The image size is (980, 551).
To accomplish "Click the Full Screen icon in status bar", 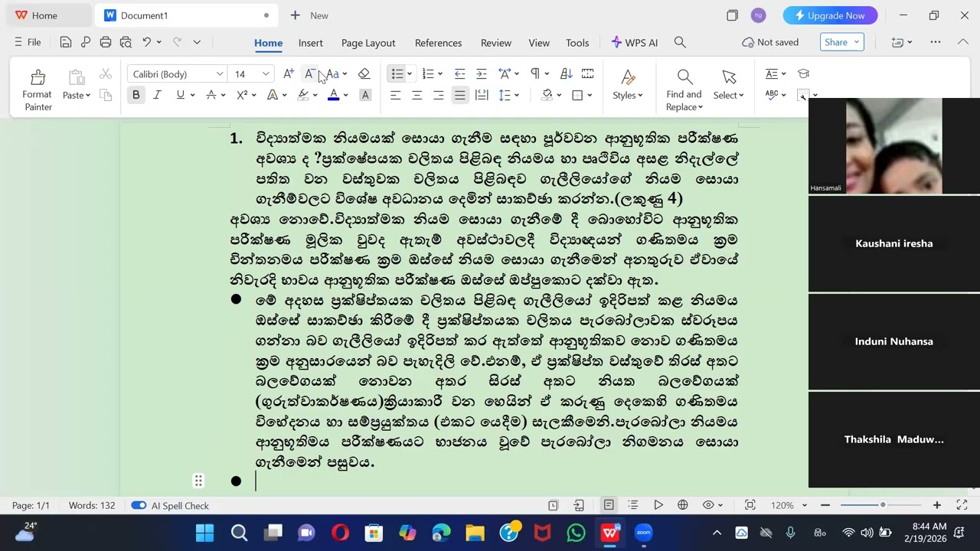I will [x=962, y=505].
